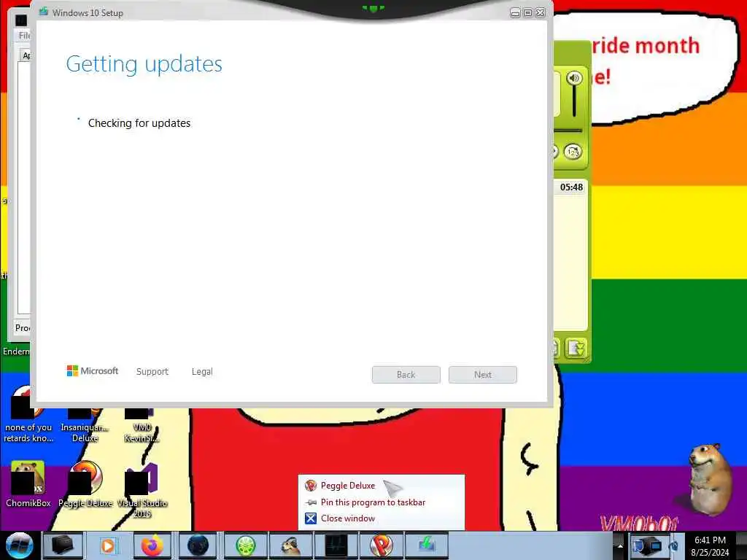Select the ChomikBox desktop icon
Image resolution: width=747 pixels, height=560 pixels.
[x=28, y=484]
